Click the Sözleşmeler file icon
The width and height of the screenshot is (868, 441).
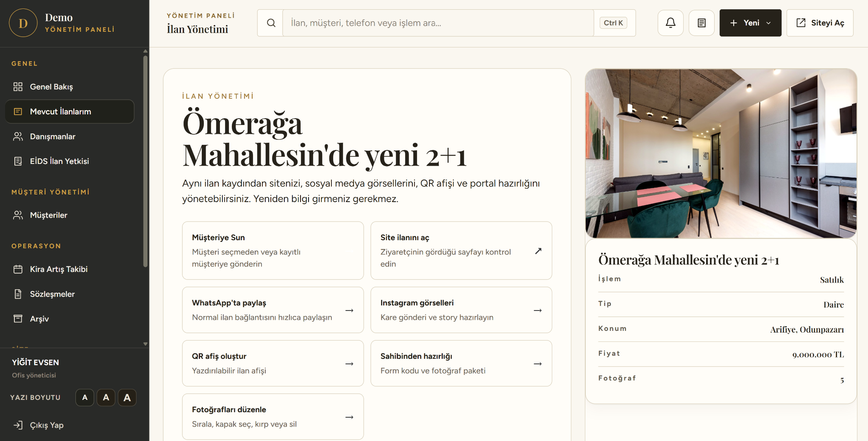18,294
